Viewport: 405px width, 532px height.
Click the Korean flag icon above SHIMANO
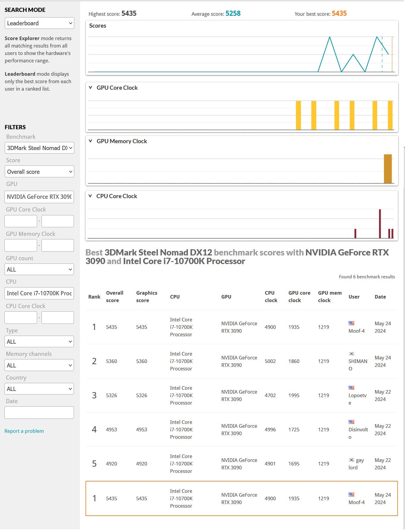[351, 353]
